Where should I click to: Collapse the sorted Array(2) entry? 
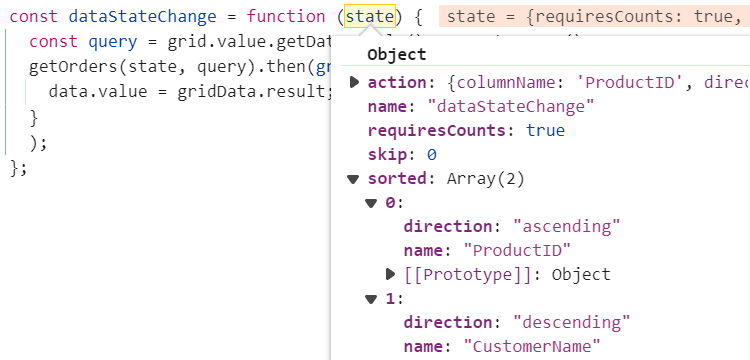(353, 179)
